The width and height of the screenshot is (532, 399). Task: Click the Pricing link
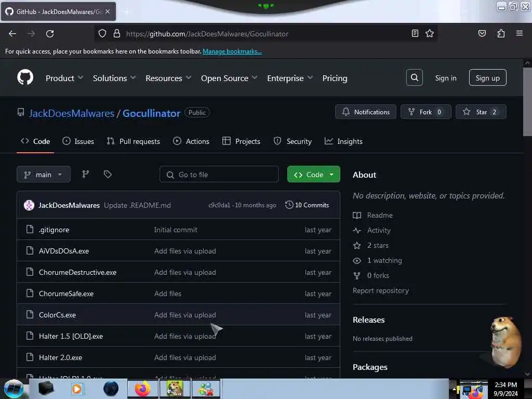(x=335, y=78)
